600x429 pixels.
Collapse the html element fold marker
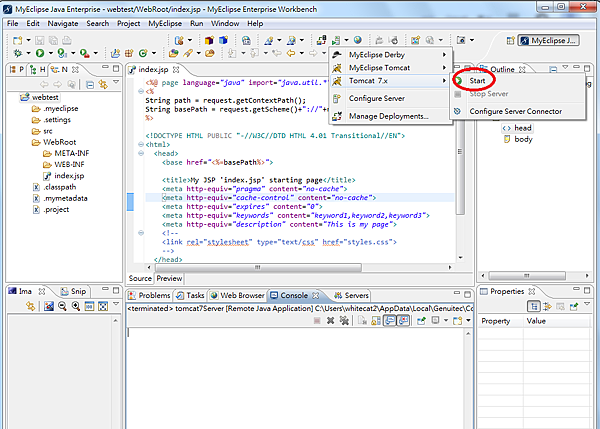pyautogui.click(x=141, y=144)
